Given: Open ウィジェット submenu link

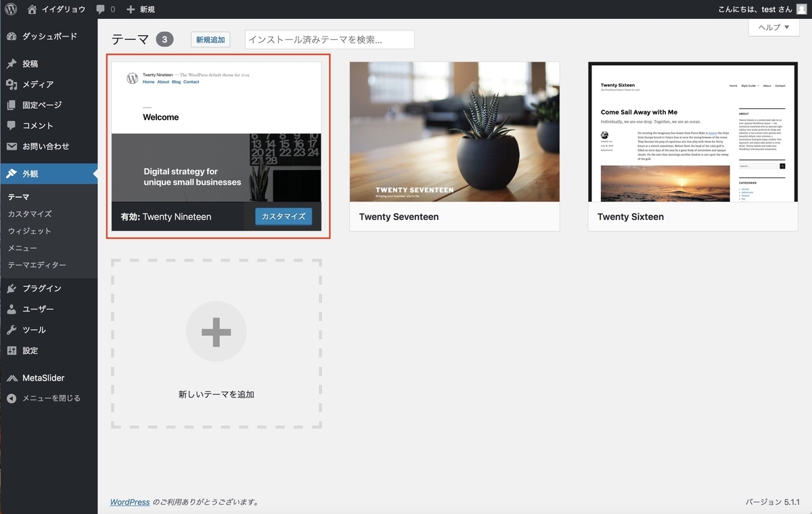Looking at the screenshot, I should 30,231.
